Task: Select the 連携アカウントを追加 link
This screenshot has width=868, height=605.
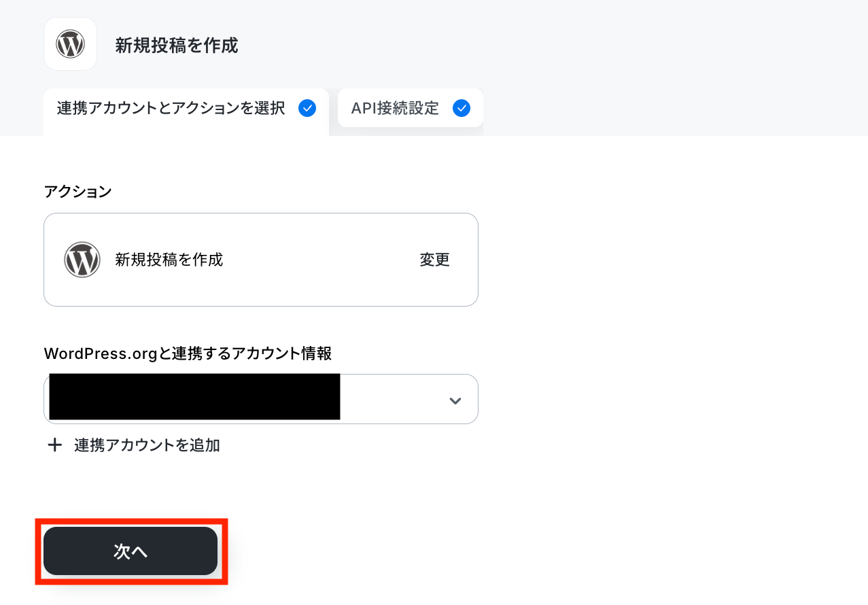Action: pyautogui.click(x=147, y=445)
